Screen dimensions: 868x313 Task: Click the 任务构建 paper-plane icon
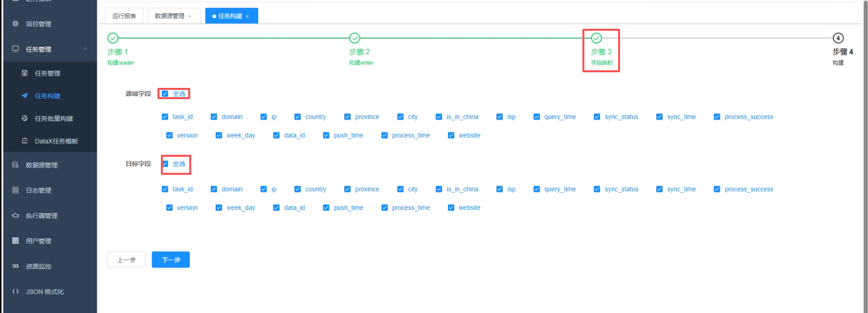(24, 96)
